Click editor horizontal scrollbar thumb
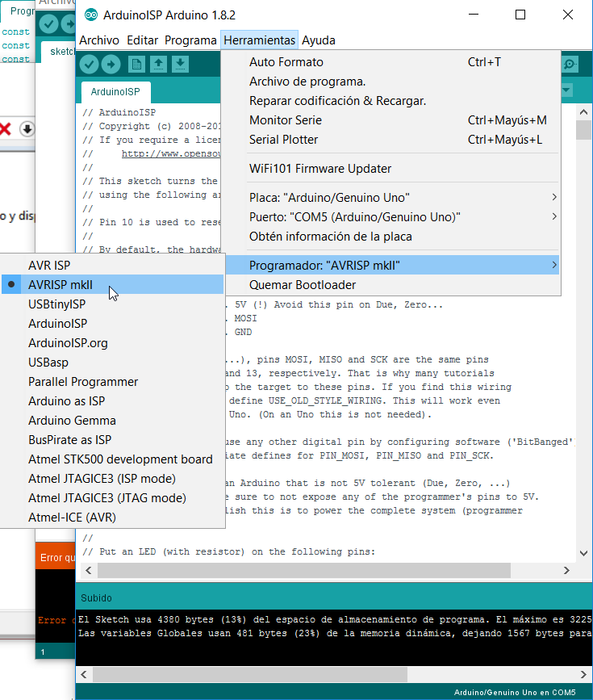The width and height of the screenshot is (593, 700). pyautogui.click(x=304, y=570)
